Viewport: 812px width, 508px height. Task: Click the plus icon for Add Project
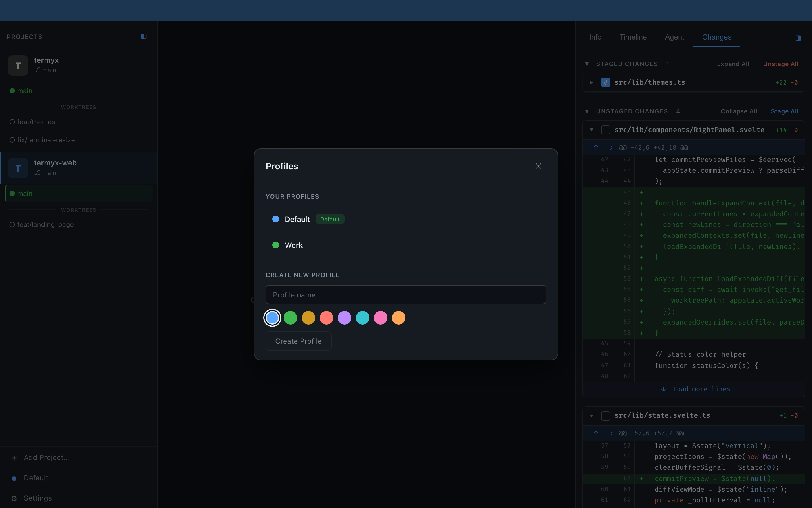[x=14, y=458]
